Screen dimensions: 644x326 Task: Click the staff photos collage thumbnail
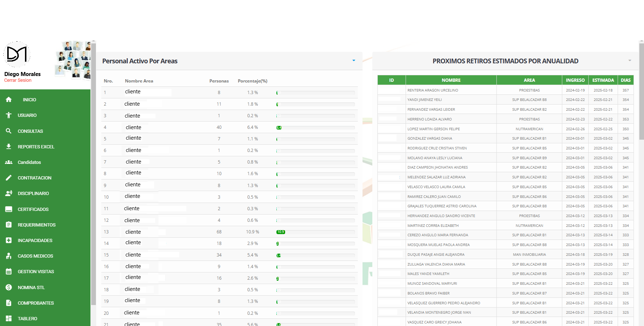click(73, 60)
